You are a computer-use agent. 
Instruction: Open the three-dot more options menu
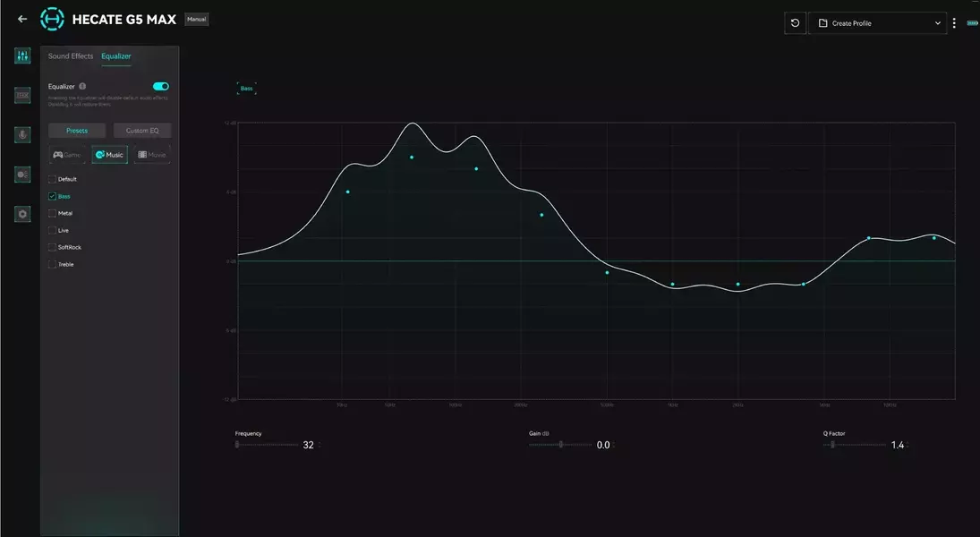[x=954, y=23]
